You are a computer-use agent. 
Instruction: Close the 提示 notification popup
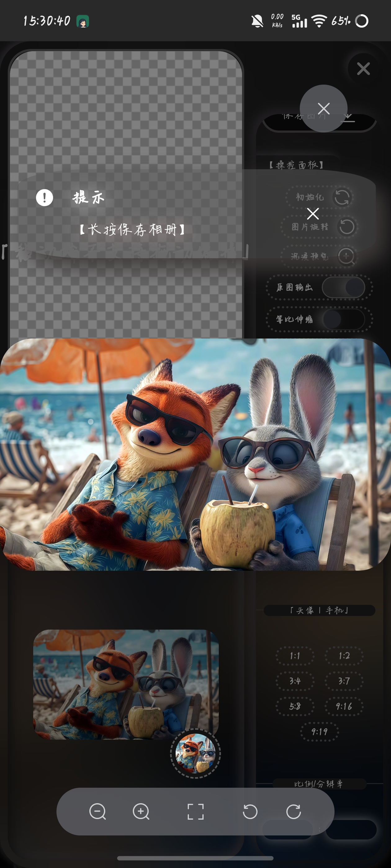click(313, 214)
